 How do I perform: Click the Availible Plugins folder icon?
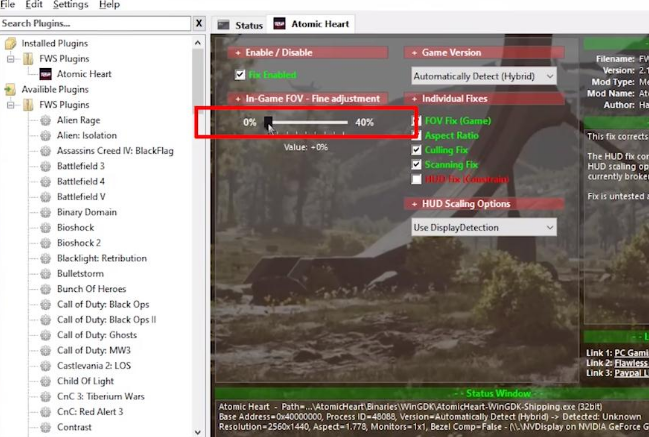(10, 89)
